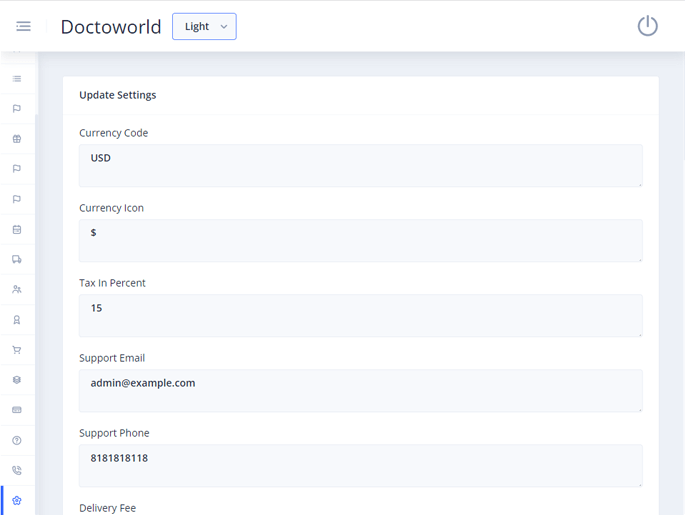The height and width of the screenshot is (515, 685).
Task: Open the credit card sidebar icon
Action: point(17,410)
